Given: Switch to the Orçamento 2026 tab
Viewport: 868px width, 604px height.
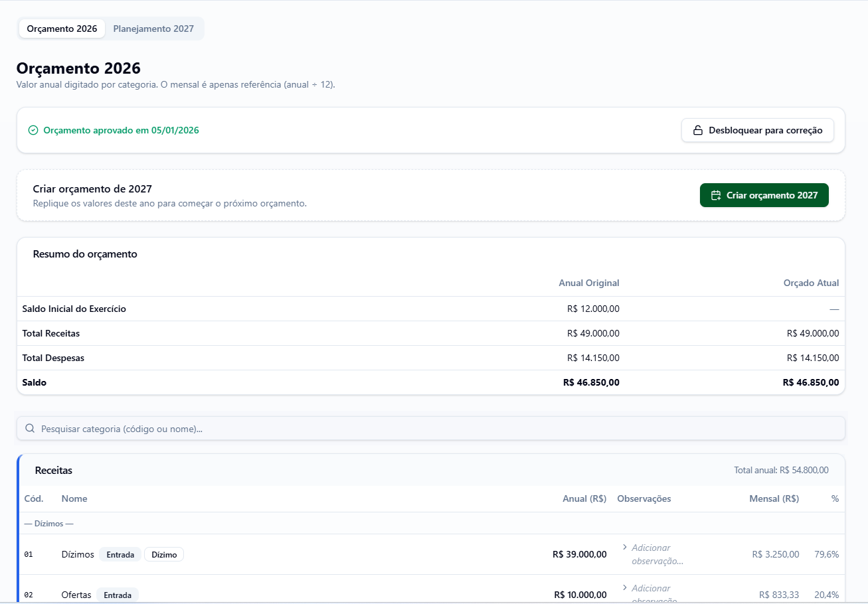Looking at the screenshot, I should [x=62, y=29].
